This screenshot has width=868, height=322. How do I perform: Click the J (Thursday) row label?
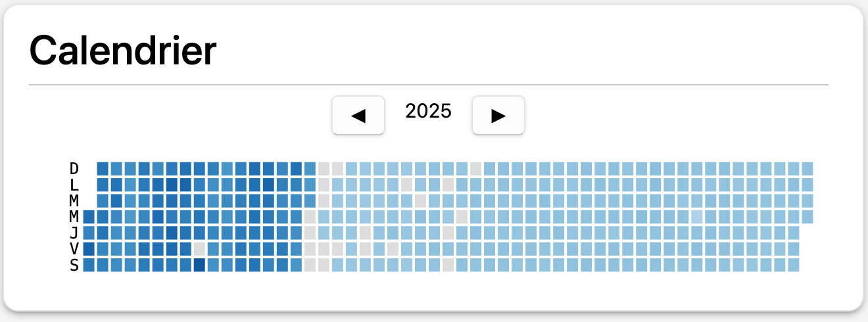(x=74, y=233)
